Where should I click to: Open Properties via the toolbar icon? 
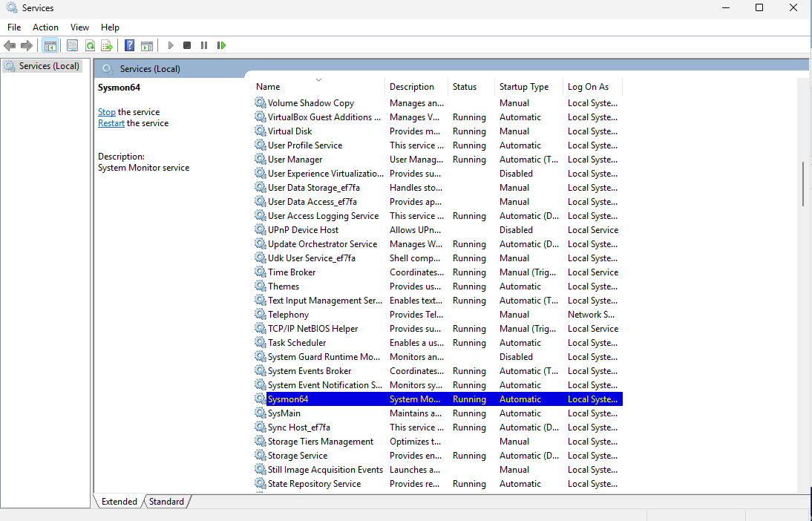coord(72,45)
